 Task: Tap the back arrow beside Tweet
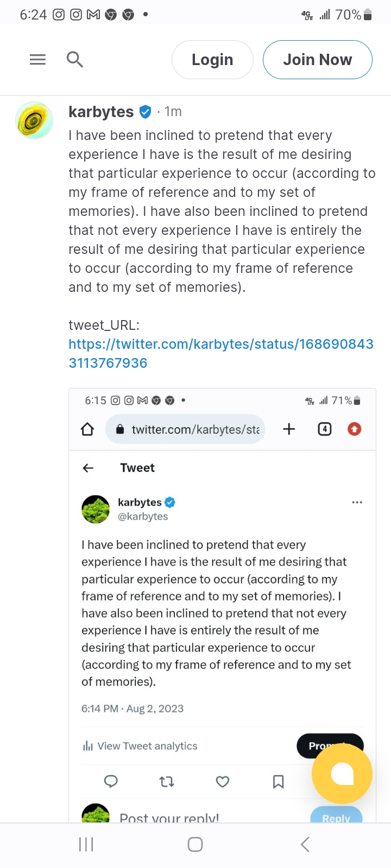click(88, 468)
